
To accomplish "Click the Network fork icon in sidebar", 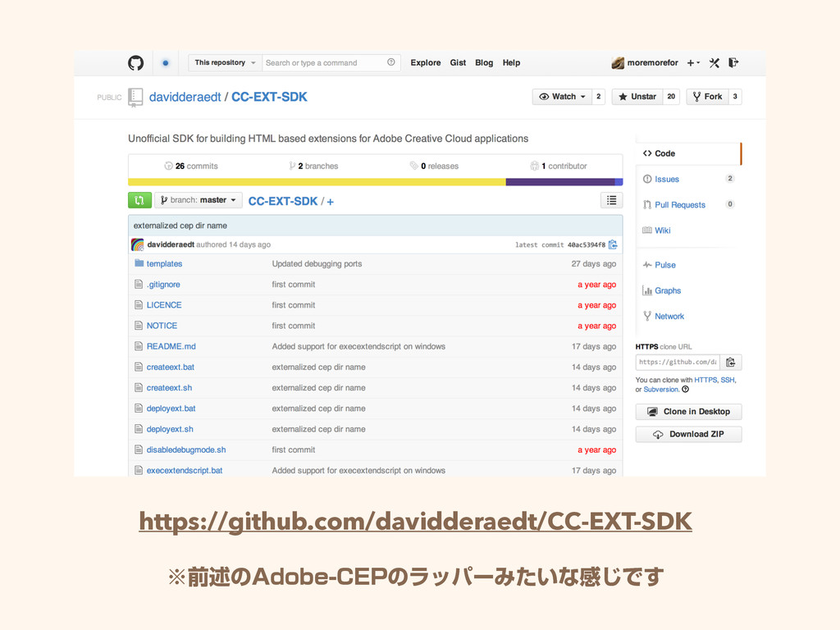I will point(647,316).
